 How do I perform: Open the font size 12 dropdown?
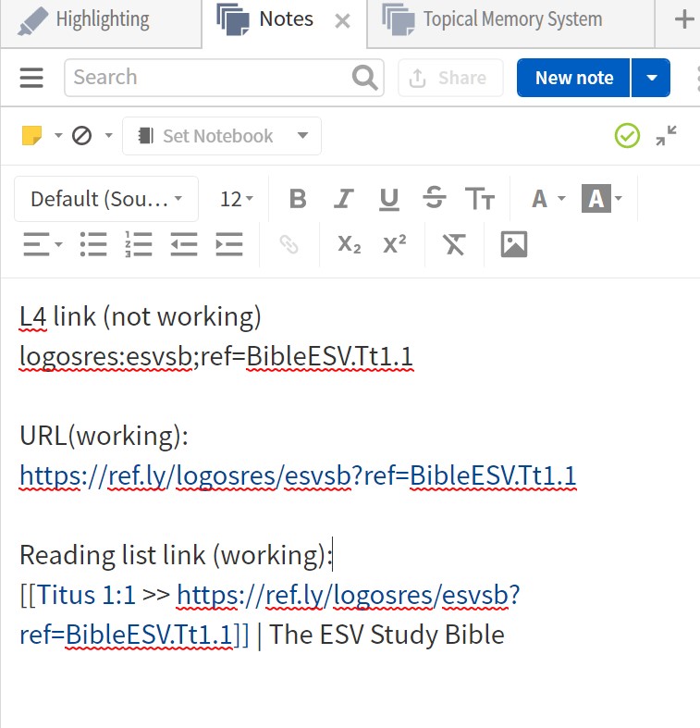click(237, 199)
